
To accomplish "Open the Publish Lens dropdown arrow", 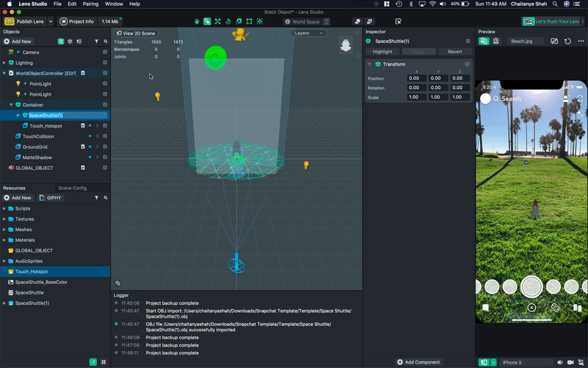I will (x=51, y=21).
